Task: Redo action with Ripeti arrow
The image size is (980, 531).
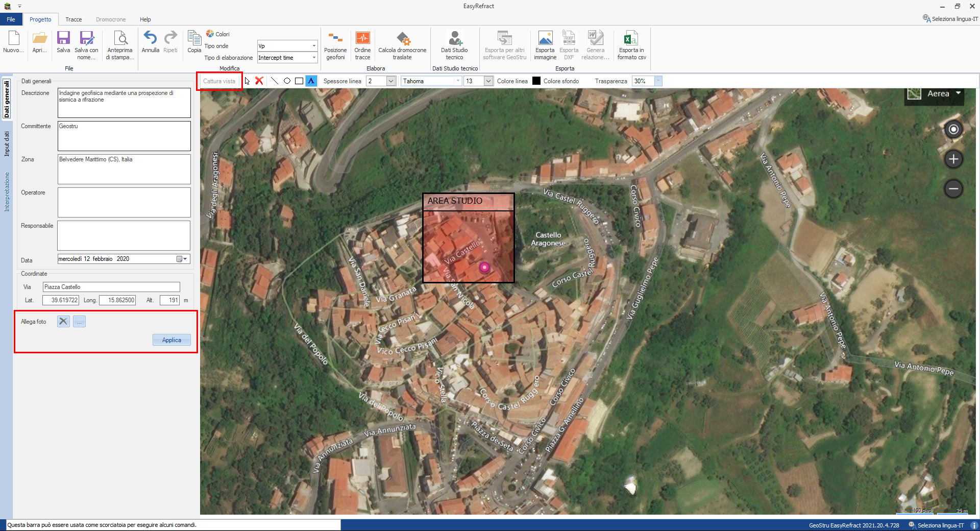Action: [x=170, y=42]
